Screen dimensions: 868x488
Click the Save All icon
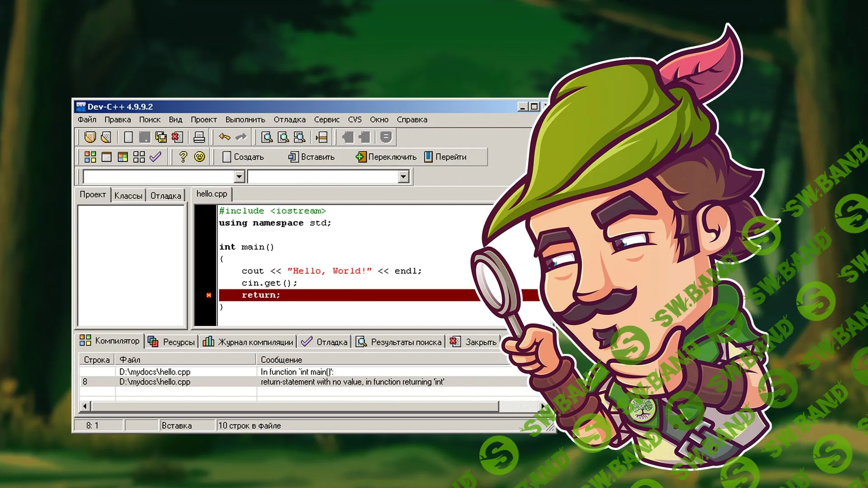click(161, 137)
